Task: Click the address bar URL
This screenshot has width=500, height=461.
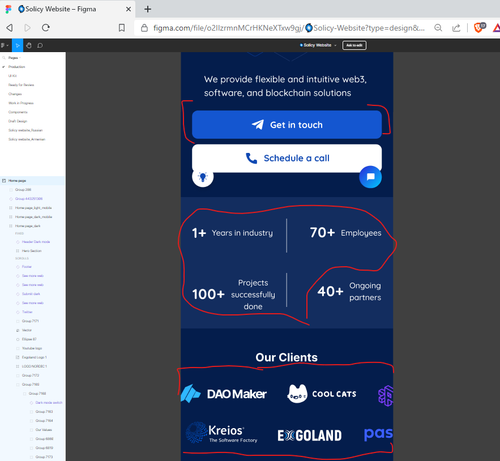Action: (289, 28)
